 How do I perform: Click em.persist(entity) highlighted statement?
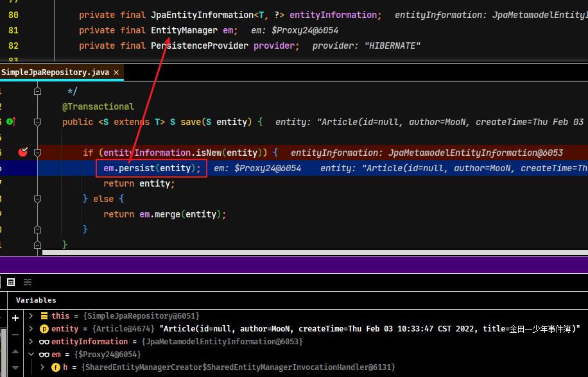(151, 168)
